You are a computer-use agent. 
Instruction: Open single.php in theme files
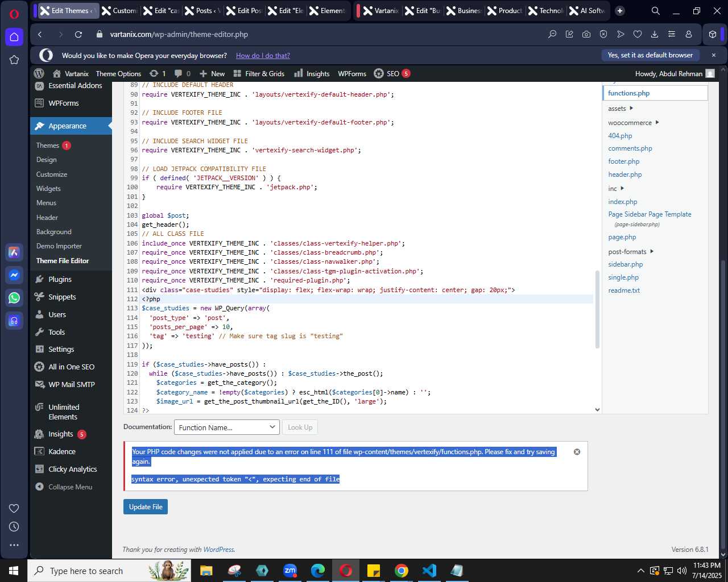[623, 277]
